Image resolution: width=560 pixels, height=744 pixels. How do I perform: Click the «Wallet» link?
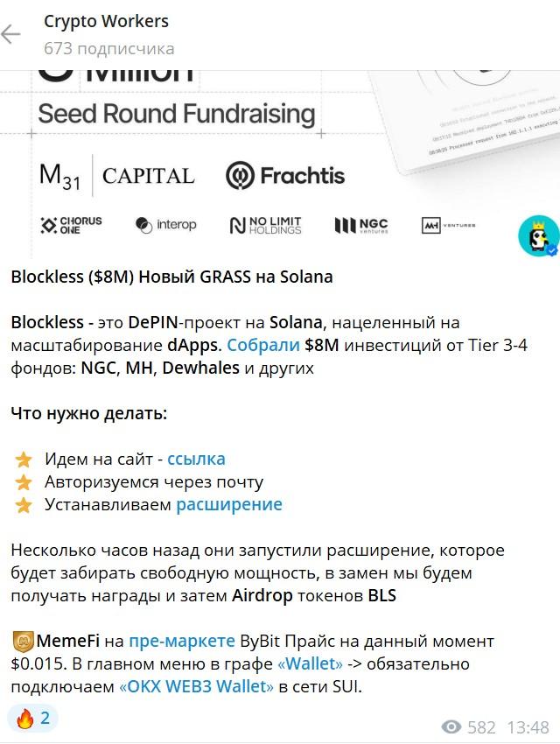(309, 664)
